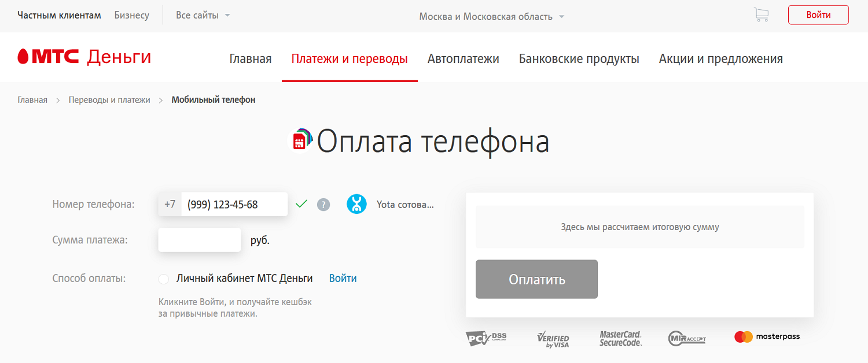Switch to Частным клиентам tab
868x363 pixels.
tap(60, 15)
